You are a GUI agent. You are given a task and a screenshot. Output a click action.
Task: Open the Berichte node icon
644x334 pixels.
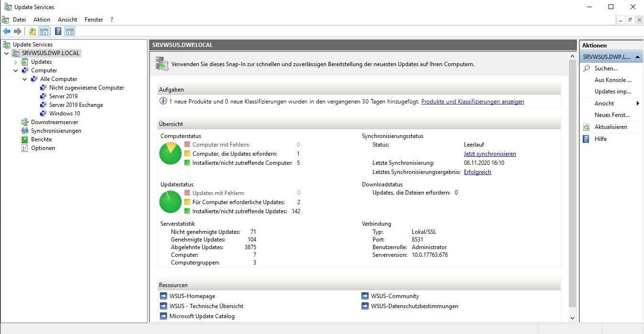(x=25, y=139)
